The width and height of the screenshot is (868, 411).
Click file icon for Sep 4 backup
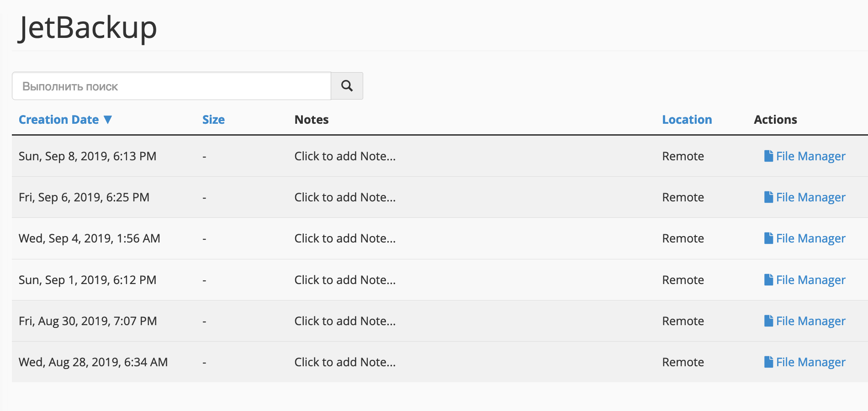click(x=768, y=238)
